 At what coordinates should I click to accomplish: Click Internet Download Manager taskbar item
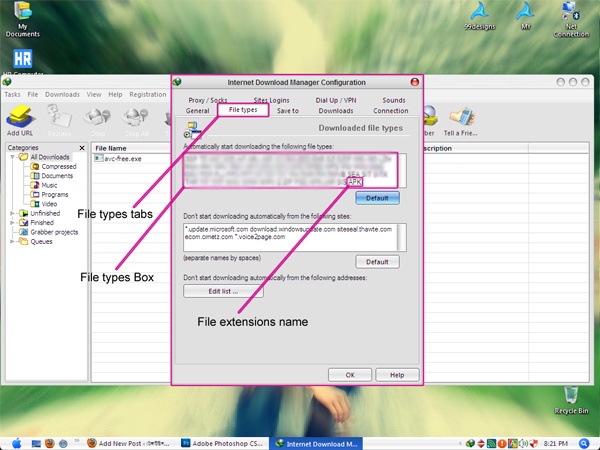(x=316, y=443)
